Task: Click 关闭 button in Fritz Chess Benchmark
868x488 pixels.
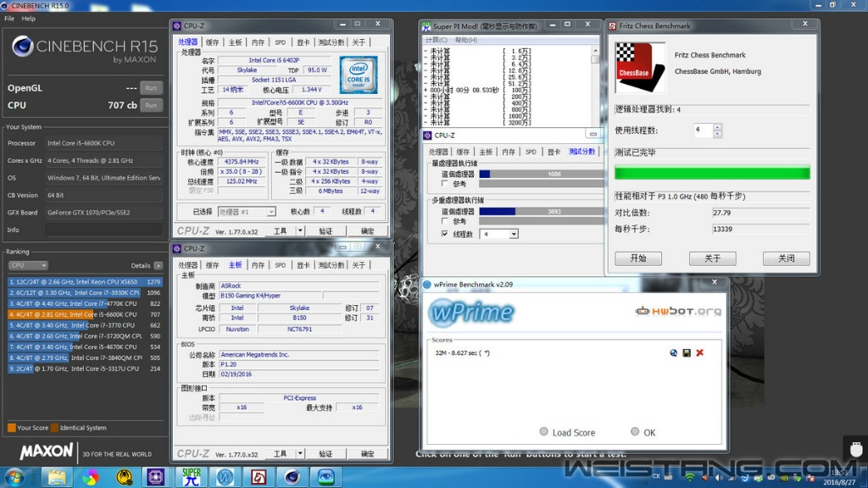Action: [786, 258]
